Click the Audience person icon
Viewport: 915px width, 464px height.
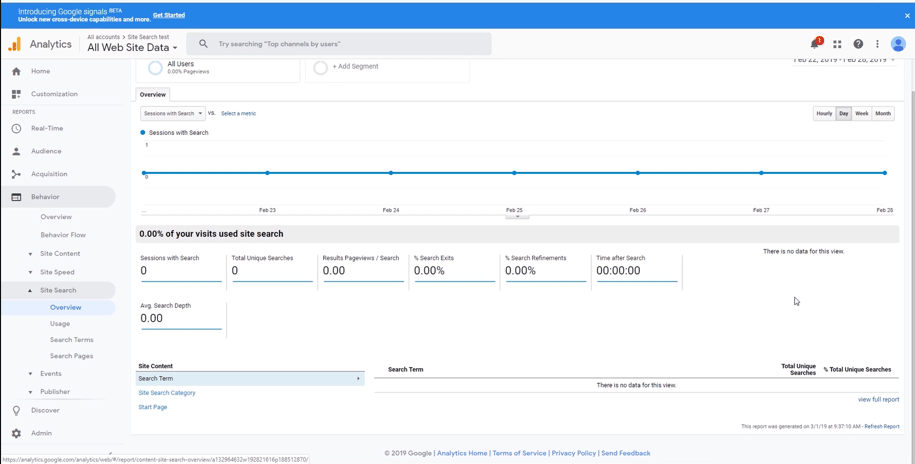pyautogui.click(x=16, y=151)
